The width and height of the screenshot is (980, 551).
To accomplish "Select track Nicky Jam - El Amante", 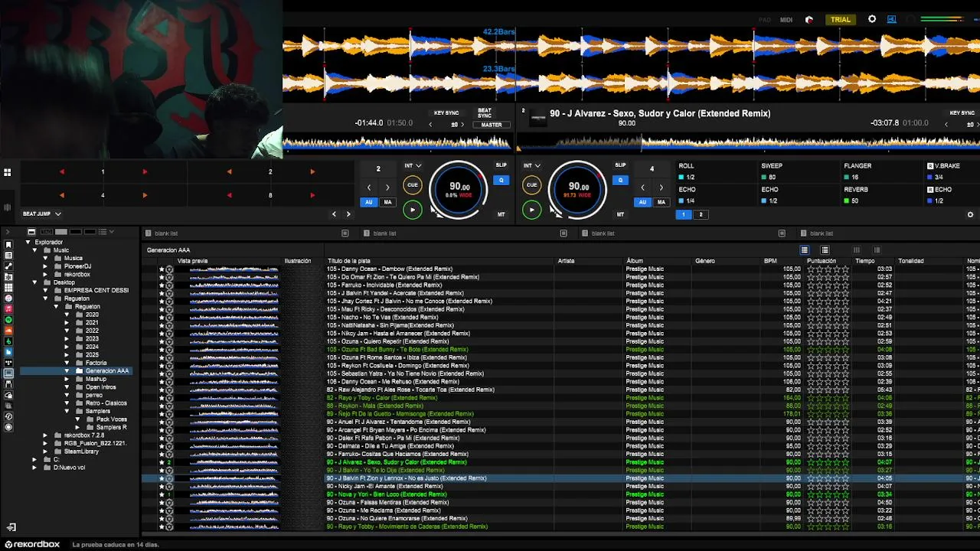I will click(562, 486).
